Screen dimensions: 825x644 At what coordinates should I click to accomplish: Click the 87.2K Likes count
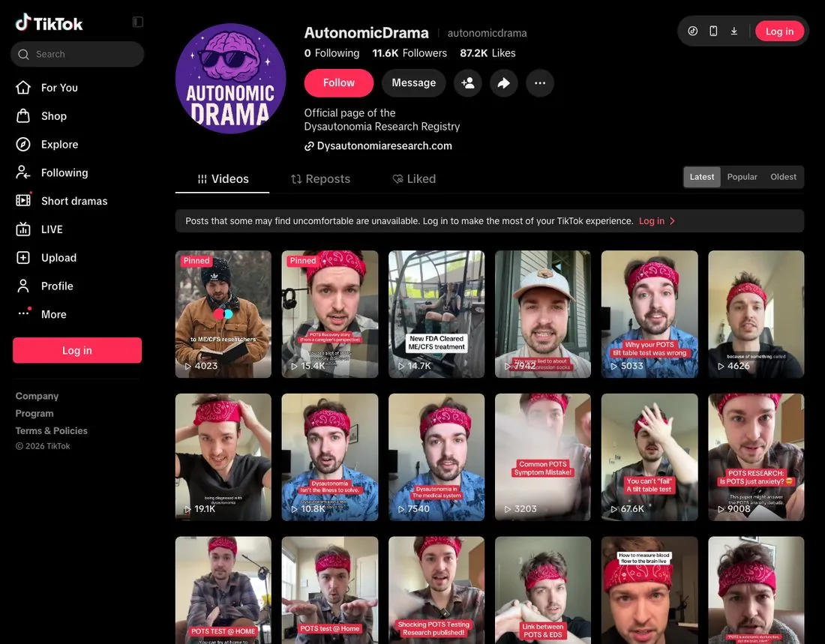[487, 53]
